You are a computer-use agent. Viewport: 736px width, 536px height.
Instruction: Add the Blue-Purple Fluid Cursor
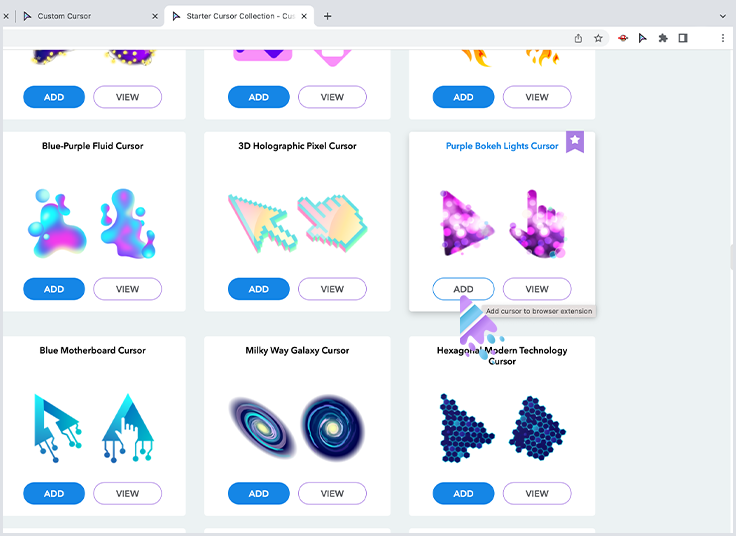pyautogui.click(x=54, y=289)
